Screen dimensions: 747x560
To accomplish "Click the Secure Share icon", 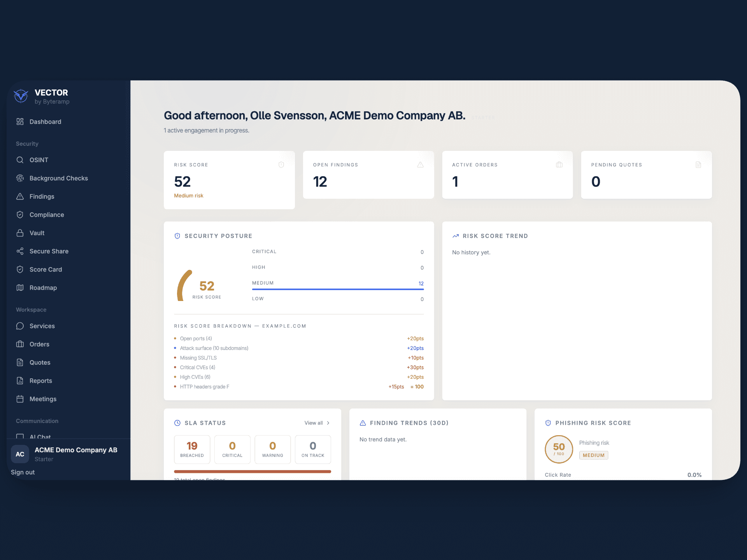I will (20, 251).
